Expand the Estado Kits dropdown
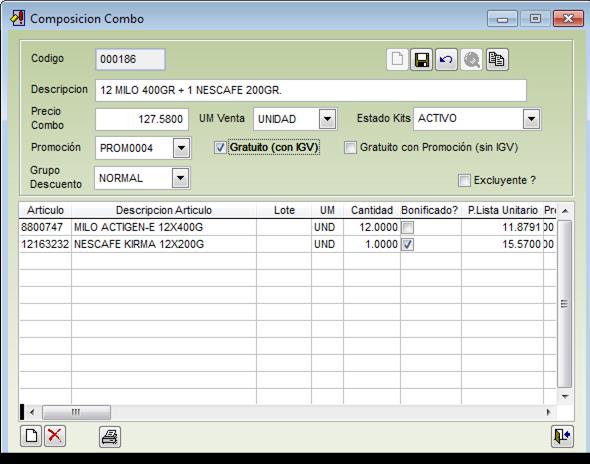The height and width of the screenshot is (464, 590). (x=531, y=119)
